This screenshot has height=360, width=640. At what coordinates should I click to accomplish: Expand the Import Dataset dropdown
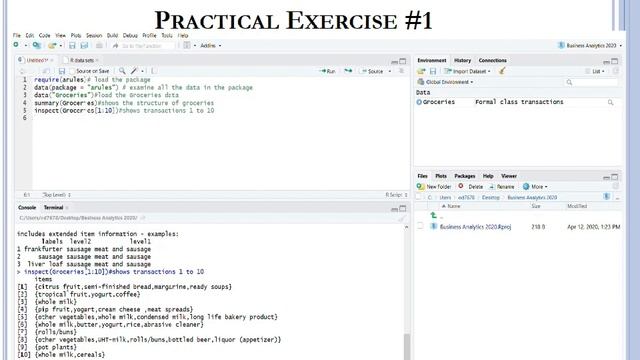(468, 71)
